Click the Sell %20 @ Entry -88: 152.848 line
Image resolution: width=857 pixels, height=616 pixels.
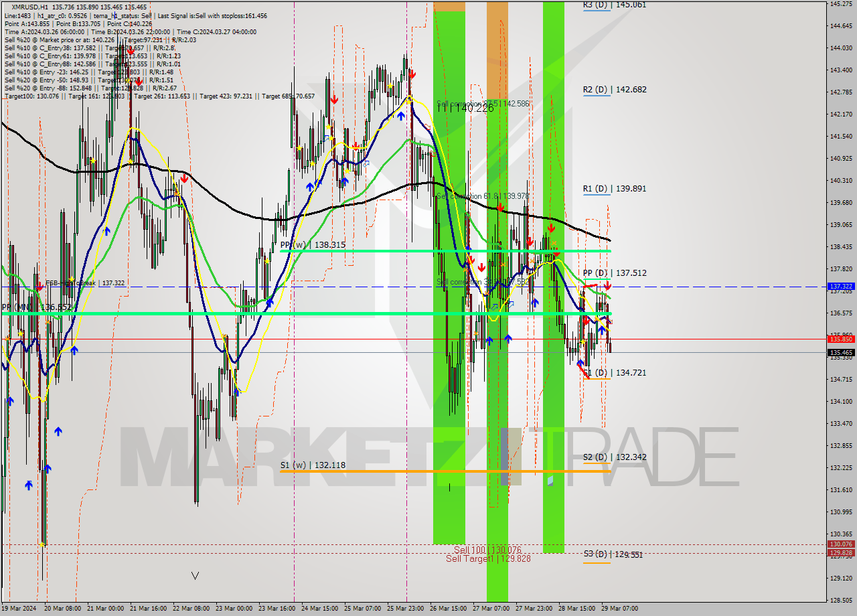pyautogui.click(x=90, y=88)
